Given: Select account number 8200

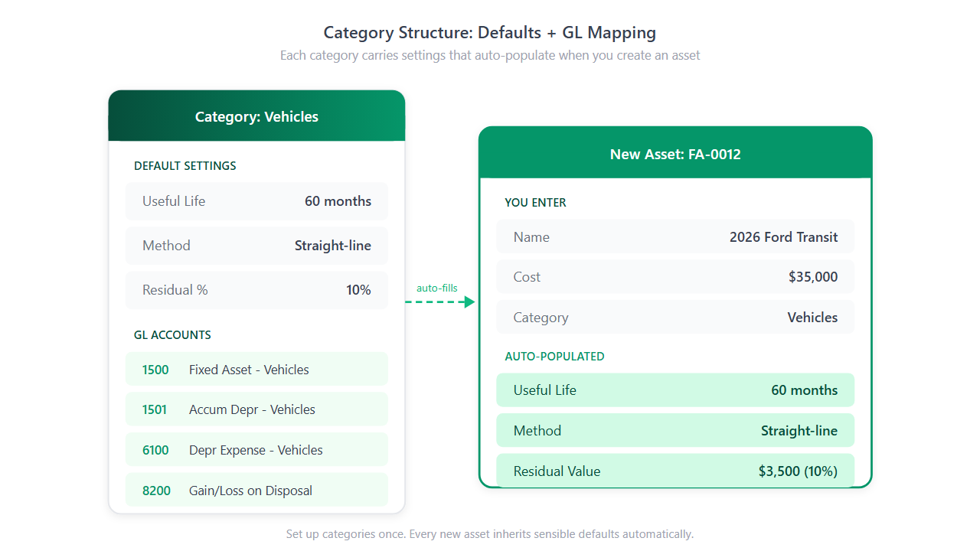Looking at the screenshot, I should click(156, 491).
